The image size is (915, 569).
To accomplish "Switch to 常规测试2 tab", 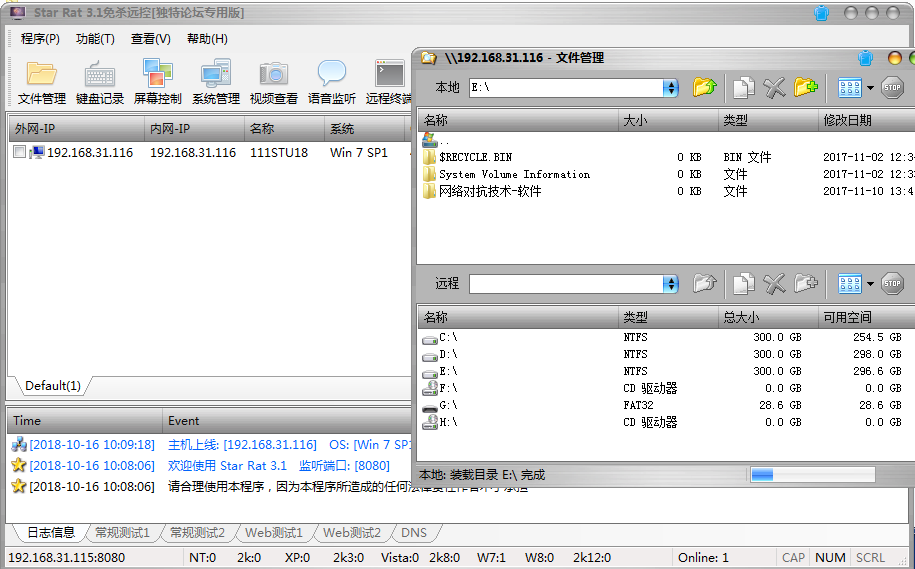I will click(197, 532).
